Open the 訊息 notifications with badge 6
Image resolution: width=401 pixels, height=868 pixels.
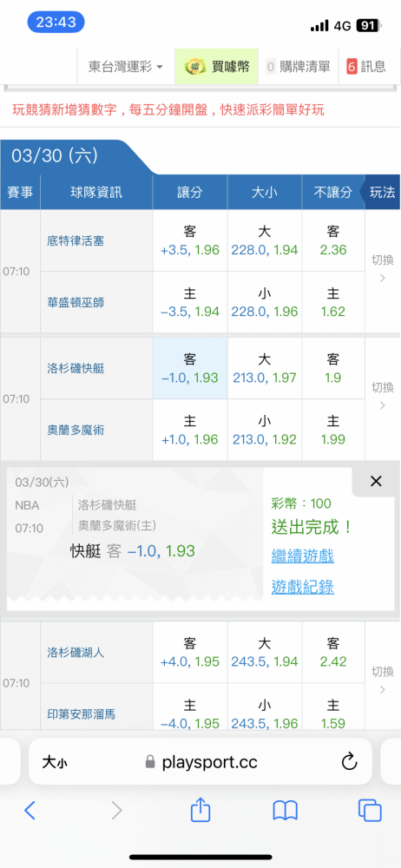366,67
